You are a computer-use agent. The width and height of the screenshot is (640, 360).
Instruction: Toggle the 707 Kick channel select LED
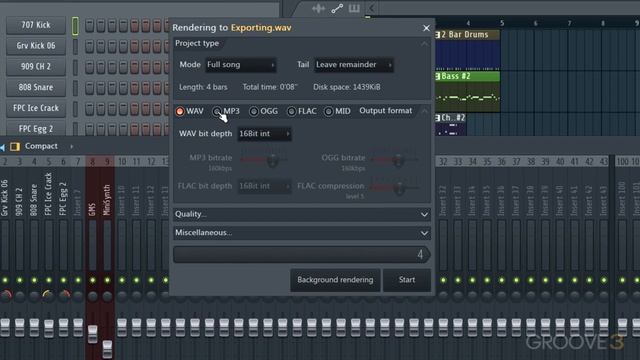(75, 26)
